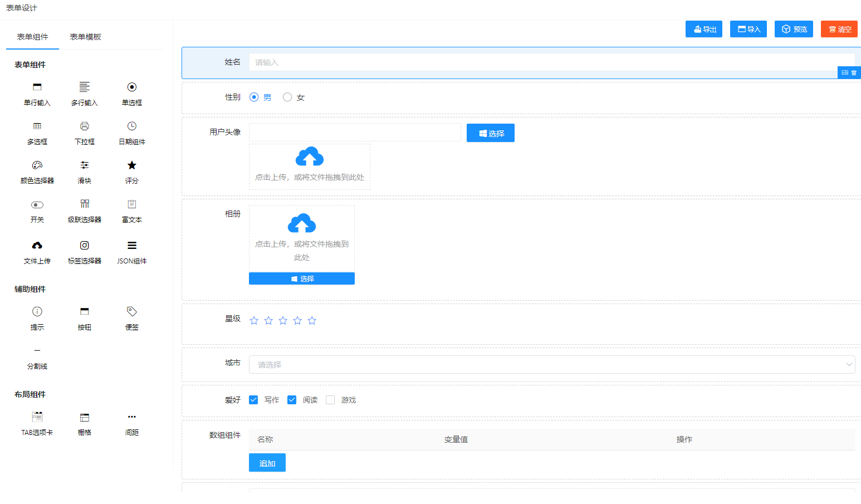861x504 pixels.
Task: Choose the 评分 star component
Action: pos(132,165)
